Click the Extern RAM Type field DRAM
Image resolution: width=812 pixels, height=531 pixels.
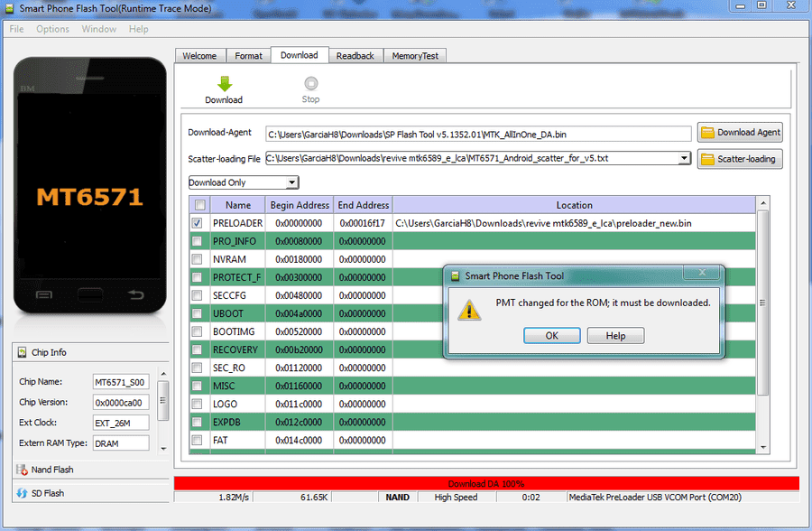tap(121, 443)
